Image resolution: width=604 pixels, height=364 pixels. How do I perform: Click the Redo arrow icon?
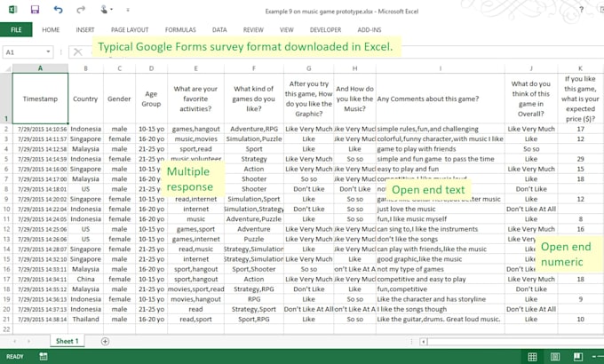coord(82,10)
